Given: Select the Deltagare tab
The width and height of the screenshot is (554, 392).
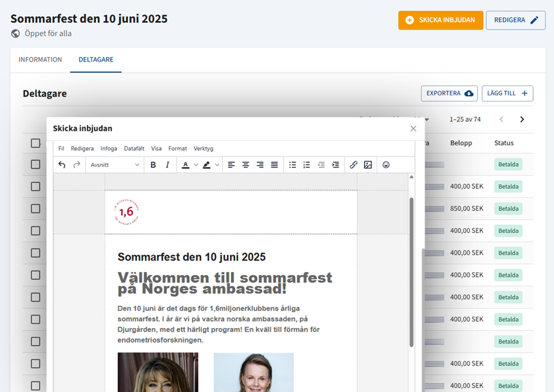Looking at the screenshot, I should [x=96, y=60].
